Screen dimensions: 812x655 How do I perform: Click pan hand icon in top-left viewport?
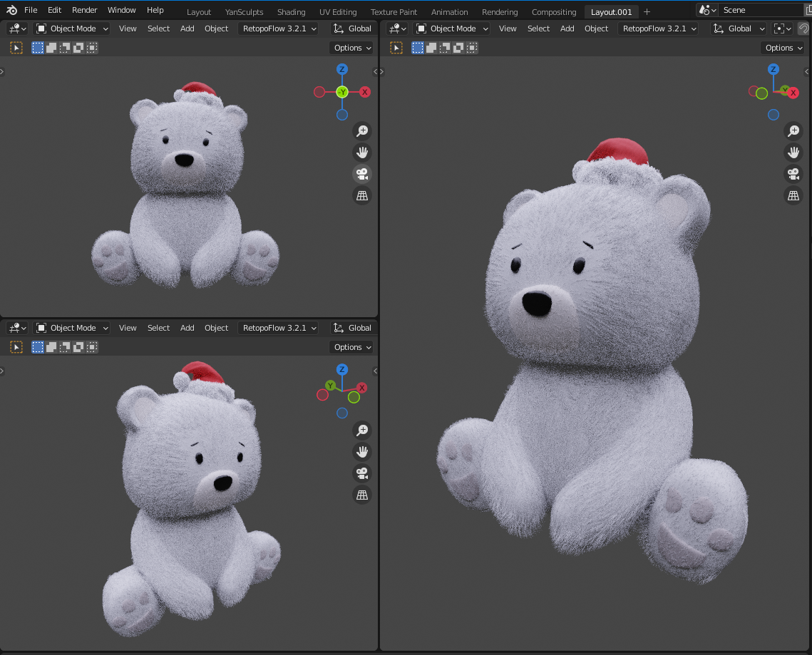[362, 153]
